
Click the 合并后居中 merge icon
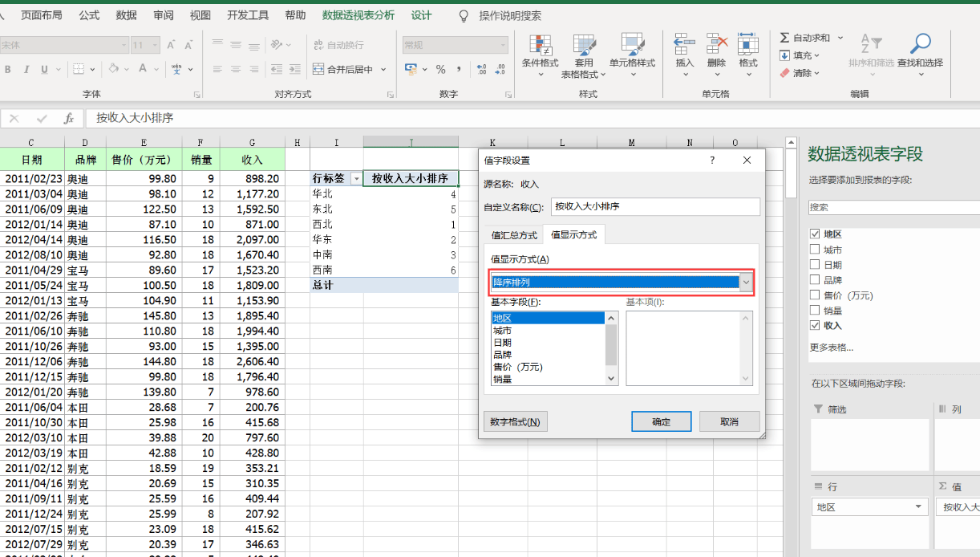tap(318, 70)
